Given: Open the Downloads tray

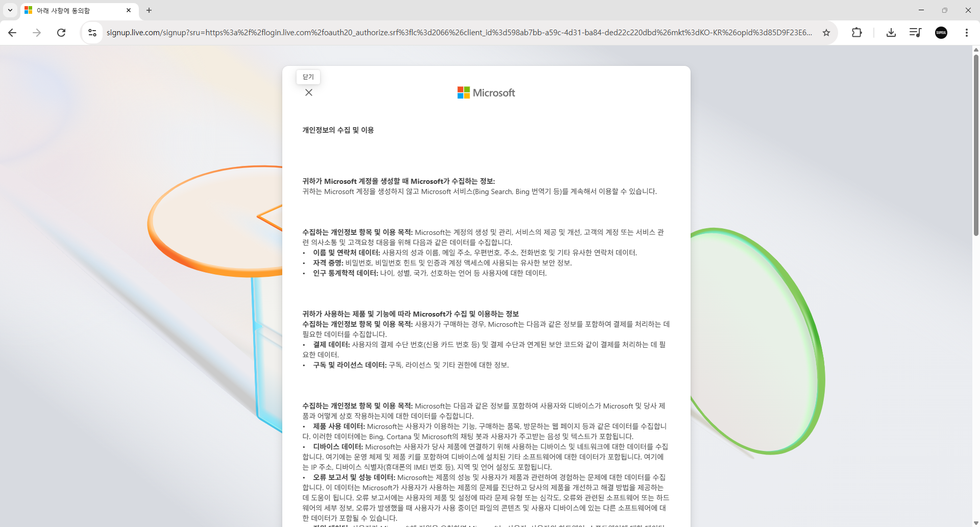Looking at the screenshot, I should click(x=891, y=33).
